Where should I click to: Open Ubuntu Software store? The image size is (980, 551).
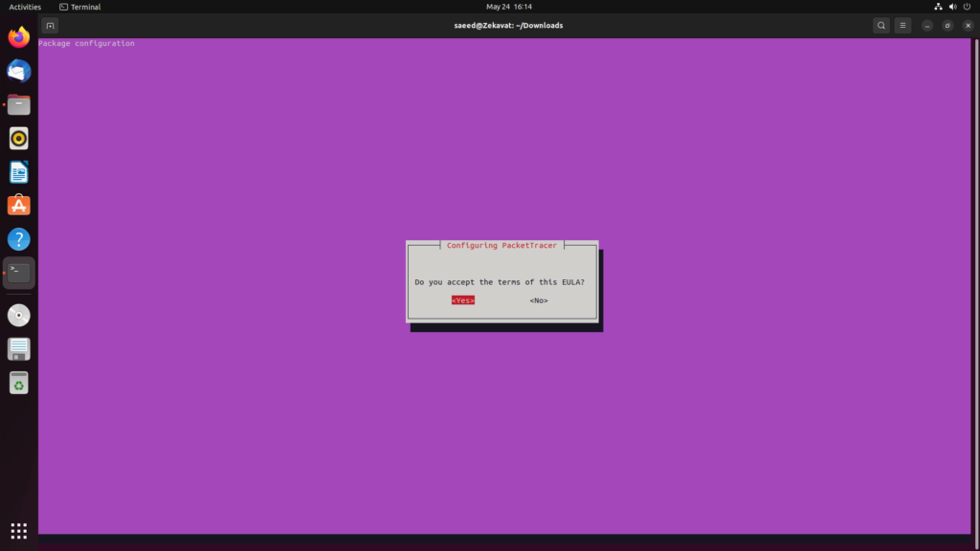coord(19,206)
